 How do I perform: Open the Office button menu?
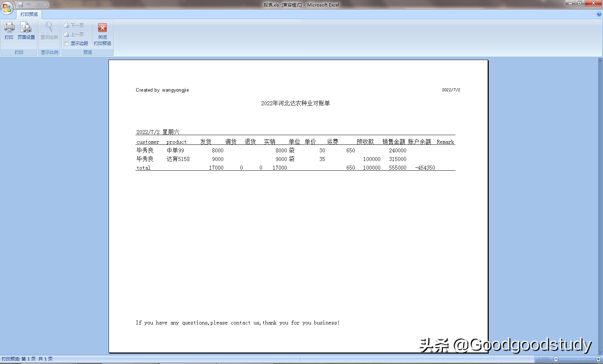[x=7, y=7]
